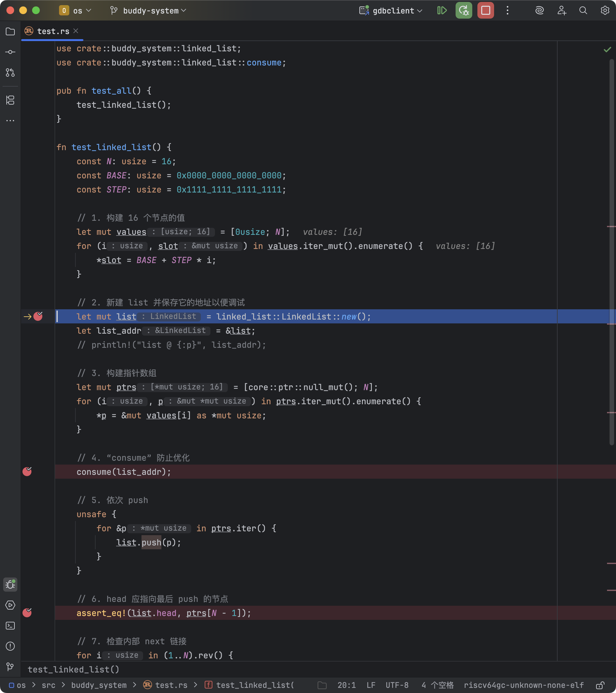The height and width of the screenshot is (693, 616).
Task: Open the Project tool window folder icon
Action: (x=10, y=31)
